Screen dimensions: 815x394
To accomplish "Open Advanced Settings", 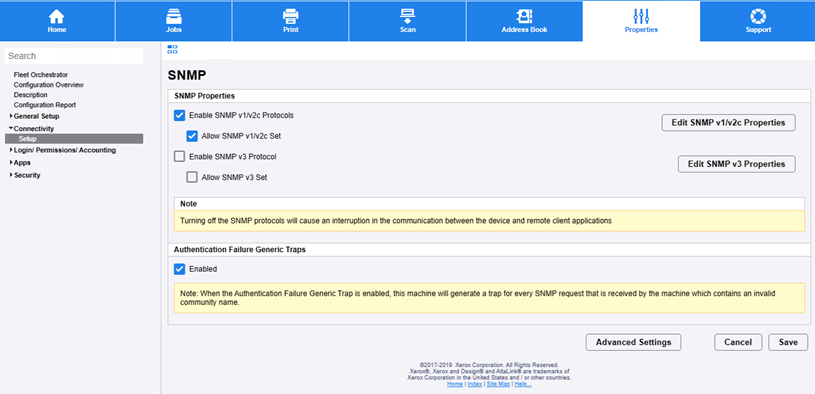I will pos(633,342).
